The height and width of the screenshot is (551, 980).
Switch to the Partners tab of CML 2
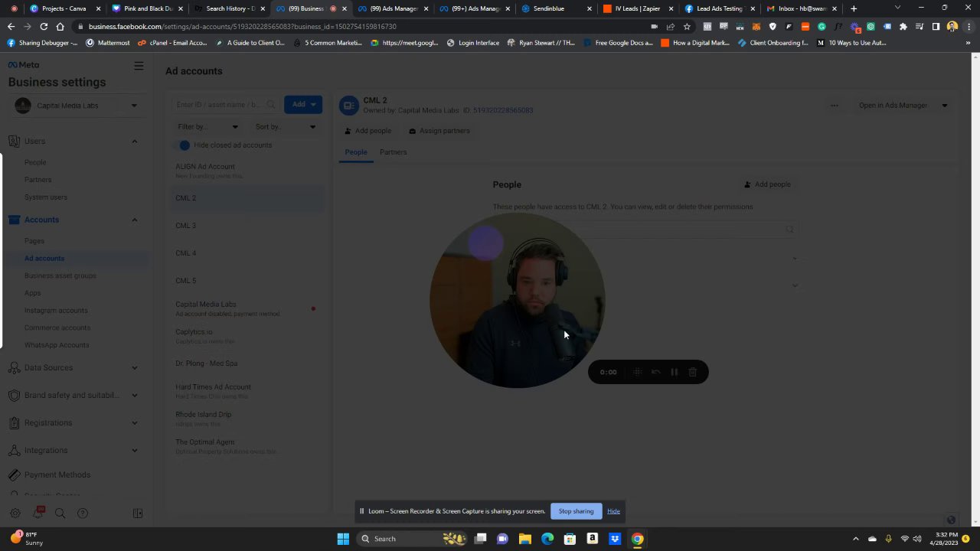[x=393, y=152]
